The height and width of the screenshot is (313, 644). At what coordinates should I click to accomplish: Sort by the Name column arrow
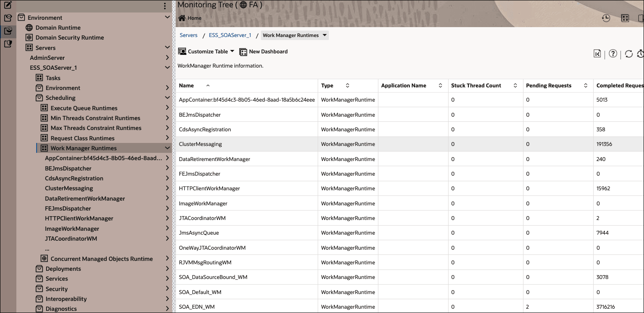coord(208,86)
